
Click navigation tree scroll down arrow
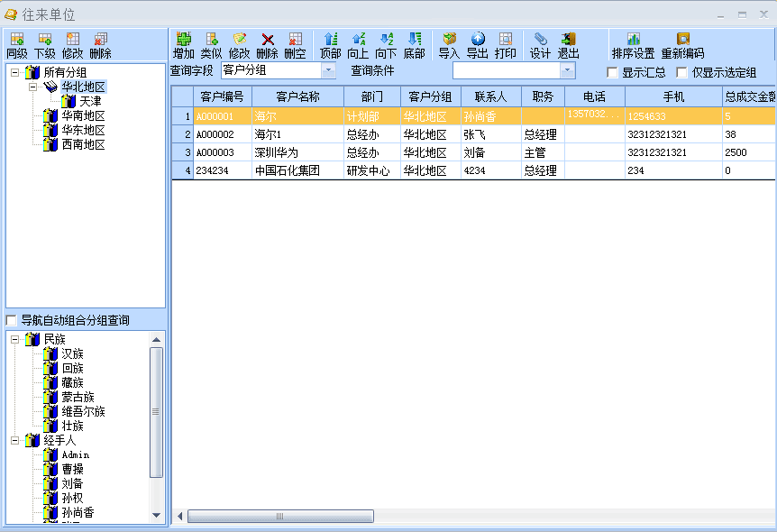[157, 515]
